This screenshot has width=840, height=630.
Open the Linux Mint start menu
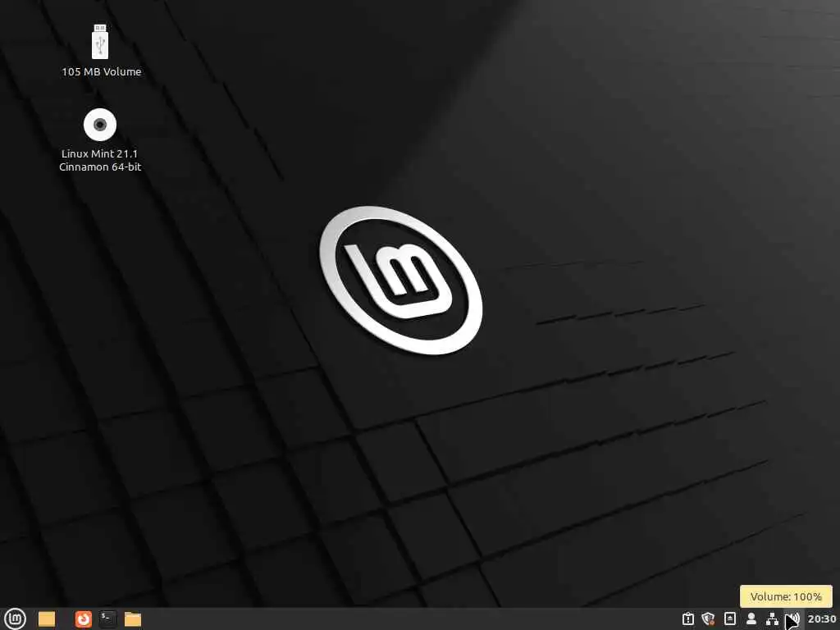point(15,619)
